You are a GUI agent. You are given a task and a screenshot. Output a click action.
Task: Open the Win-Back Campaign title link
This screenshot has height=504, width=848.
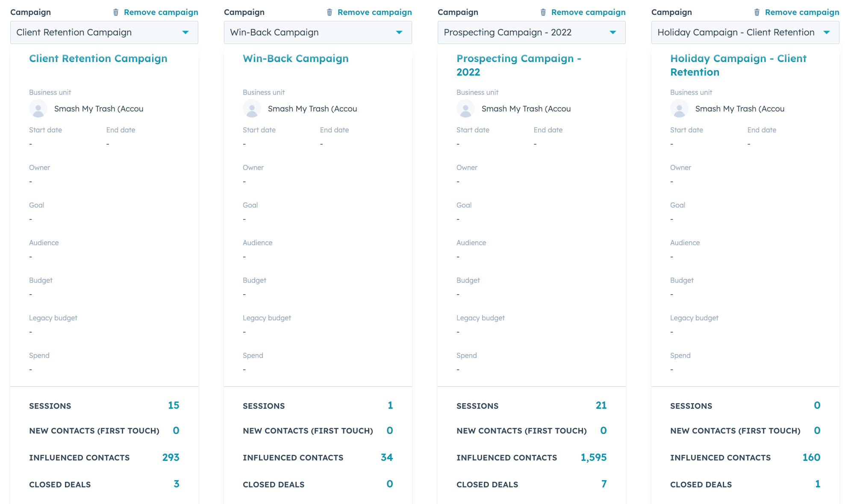click(x=296, y=59)
